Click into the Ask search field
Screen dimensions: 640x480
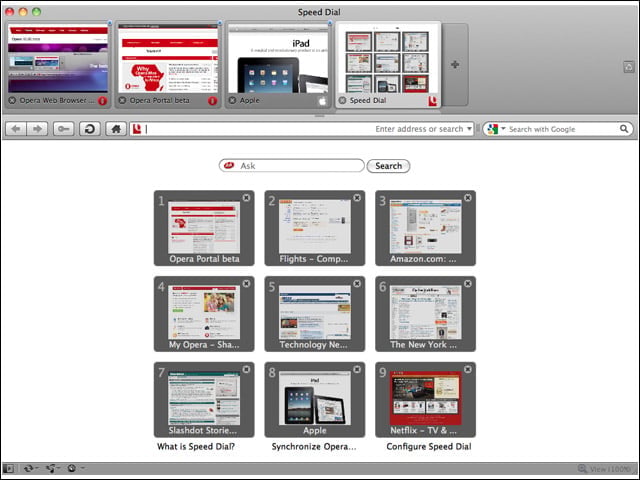[x=291, y=166]
